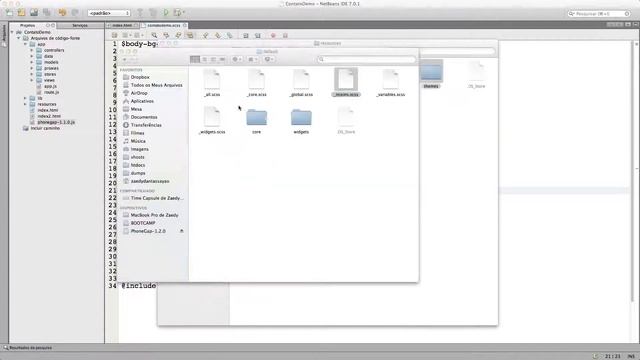
Task: Open Imagens in Finder sidebar
Action: [x=139, y=149]
